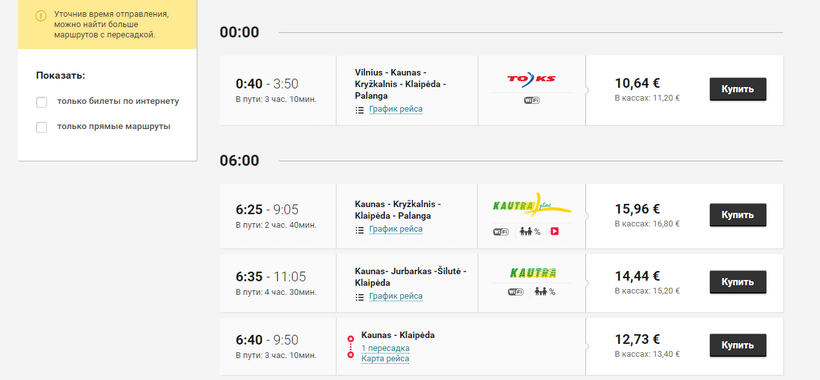Click the Toks carrier logo
The width and height of the screenshot is (820, 380).
[x=531, y=79]
